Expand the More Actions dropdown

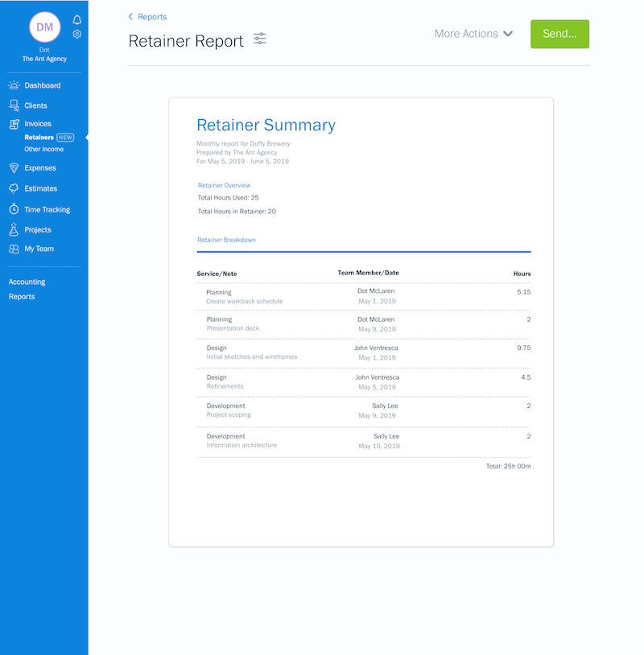pos(473,34)
